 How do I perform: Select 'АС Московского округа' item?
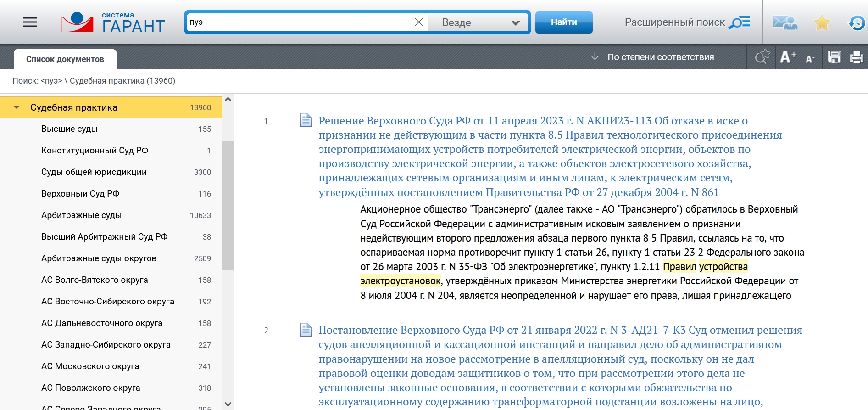pos(111,366)
